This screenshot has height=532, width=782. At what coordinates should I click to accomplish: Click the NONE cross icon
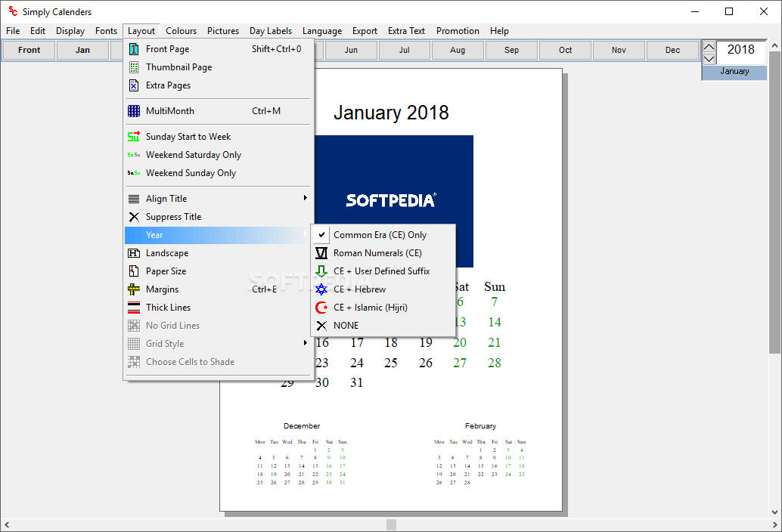[321, 326]
